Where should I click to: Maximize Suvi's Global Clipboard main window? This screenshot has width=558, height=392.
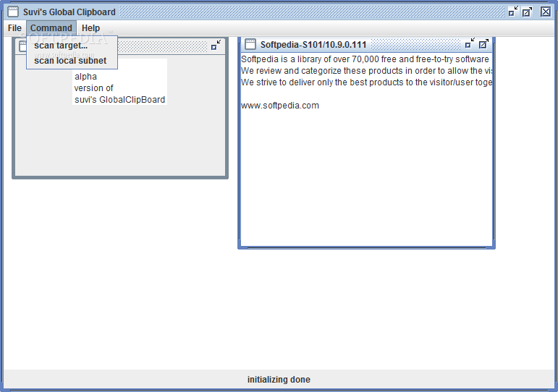[x=528, y=12]
